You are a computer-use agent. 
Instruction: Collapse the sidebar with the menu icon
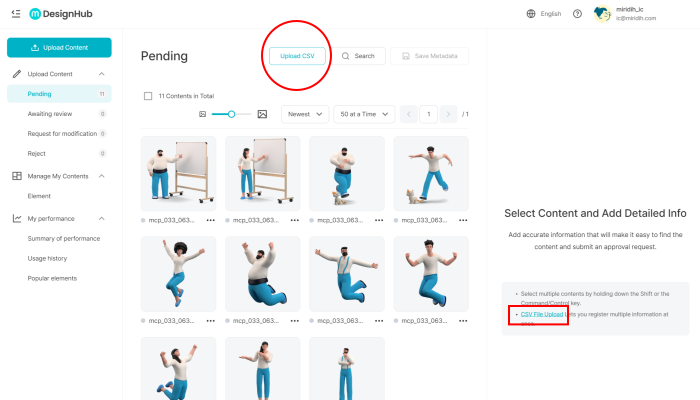(16, 14)
